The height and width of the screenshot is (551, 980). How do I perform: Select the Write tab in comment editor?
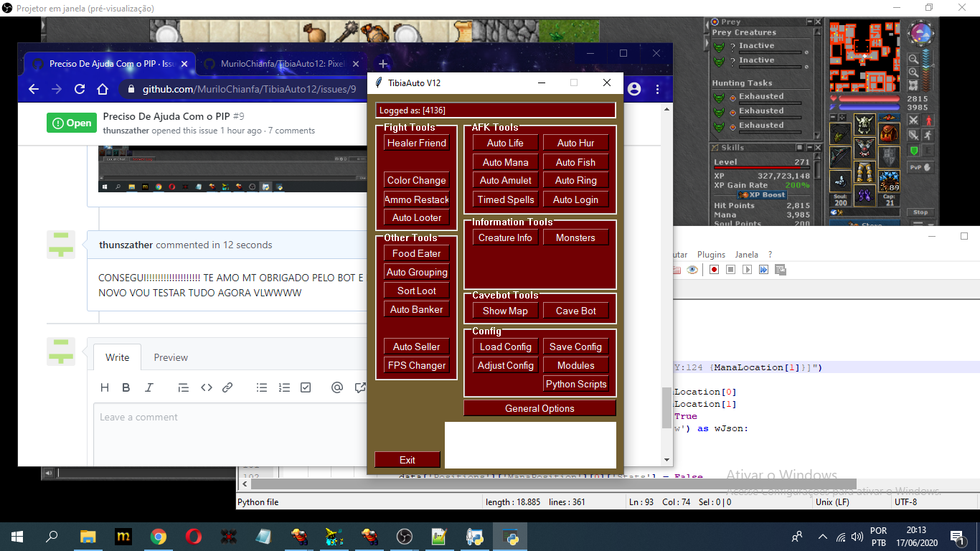coord(118,357)
